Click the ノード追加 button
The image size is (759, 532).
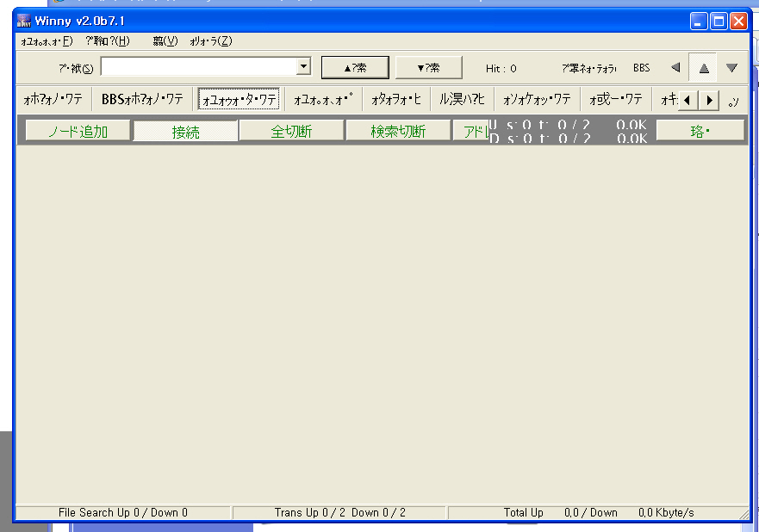coord(78,131)
